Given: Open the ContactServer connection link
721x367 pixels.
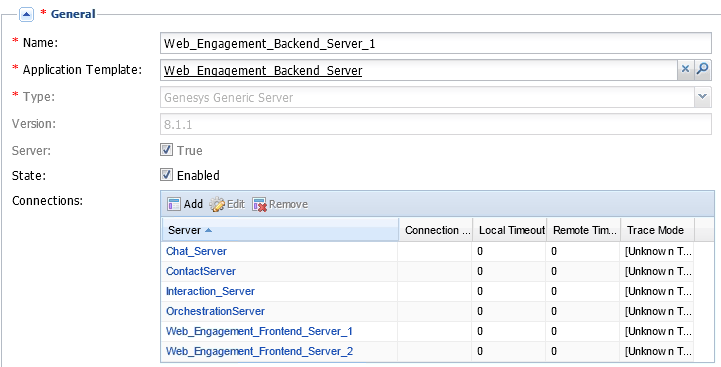Looking at the screenshot, I should click(x=201, y=271).
